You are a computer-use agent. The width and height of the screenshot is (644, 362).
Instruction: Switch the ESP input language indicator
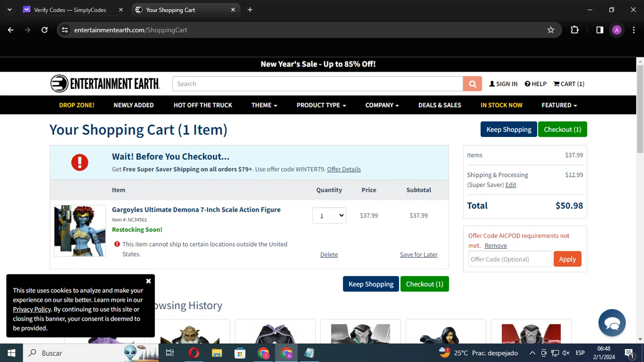click(x=580, y=353)
